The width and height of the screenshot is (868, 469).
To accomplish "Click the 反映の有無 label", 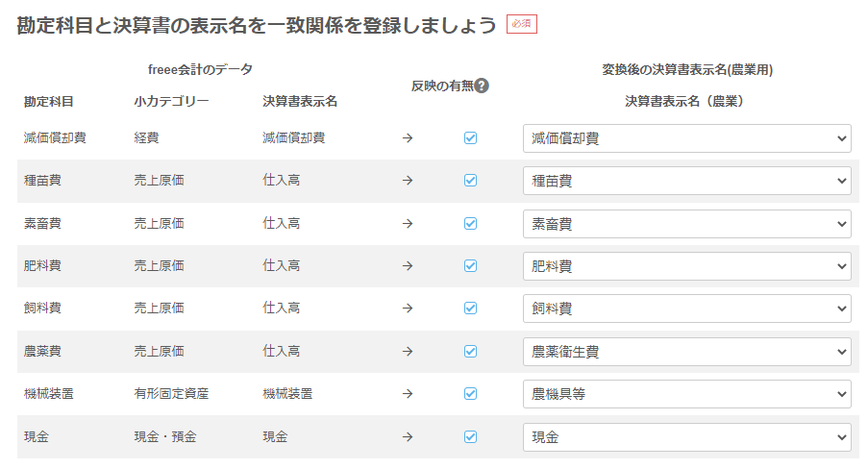I will click(x=442, y=86).
